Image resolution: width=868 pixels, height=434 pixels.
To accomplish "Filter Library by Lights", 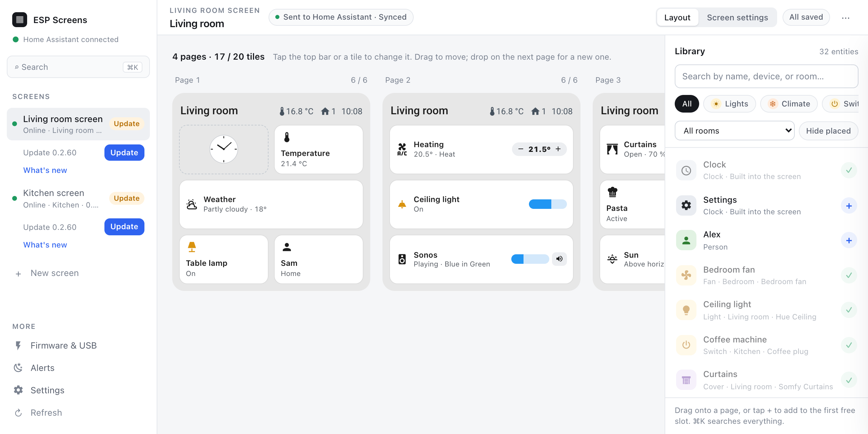I will [730, 104].
